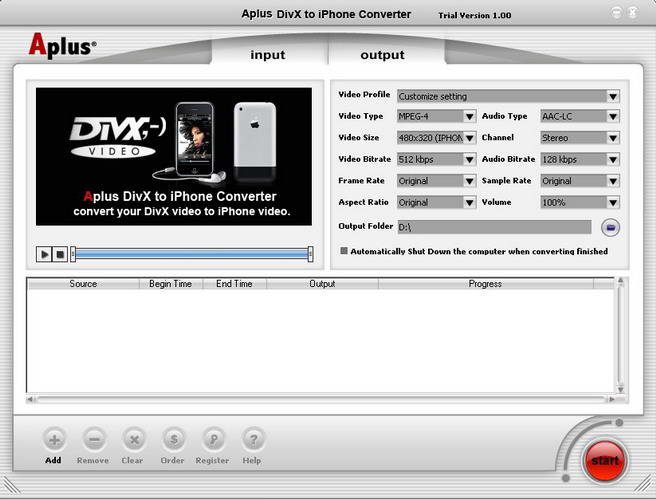
Task: Click the Trial Version 1.00 text
Action: tap(474, 15)
